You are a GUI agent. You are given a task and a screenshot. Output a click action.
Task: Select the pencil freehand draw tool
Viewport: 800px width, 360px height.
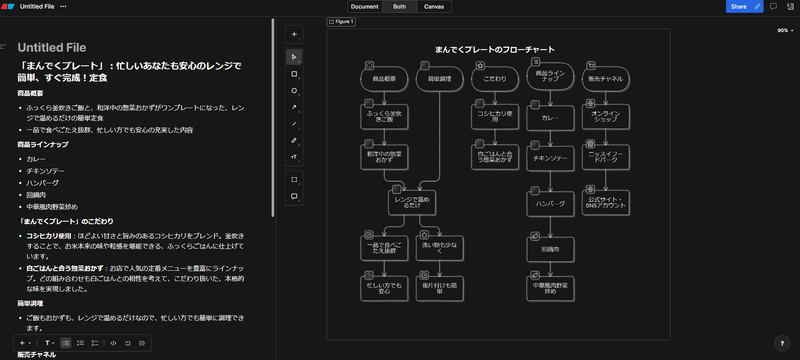click(x=294, y=140)
